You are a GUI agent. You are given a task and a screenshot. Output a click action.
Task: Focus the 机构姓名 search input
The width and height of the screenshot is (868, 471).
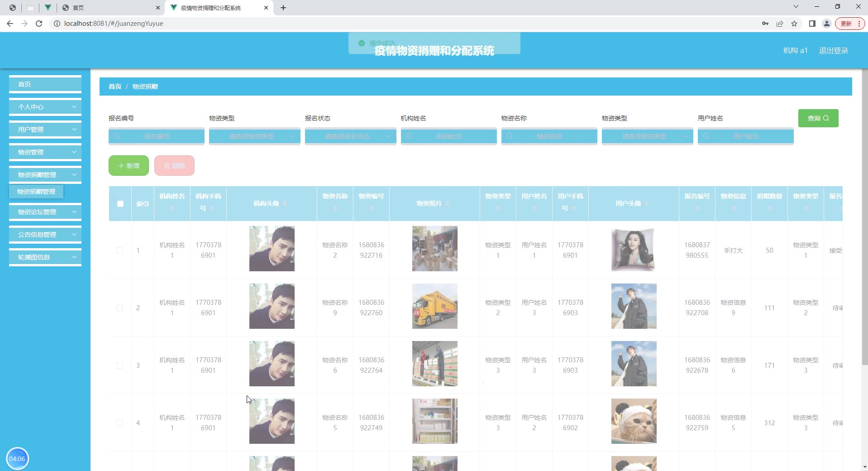449,136
